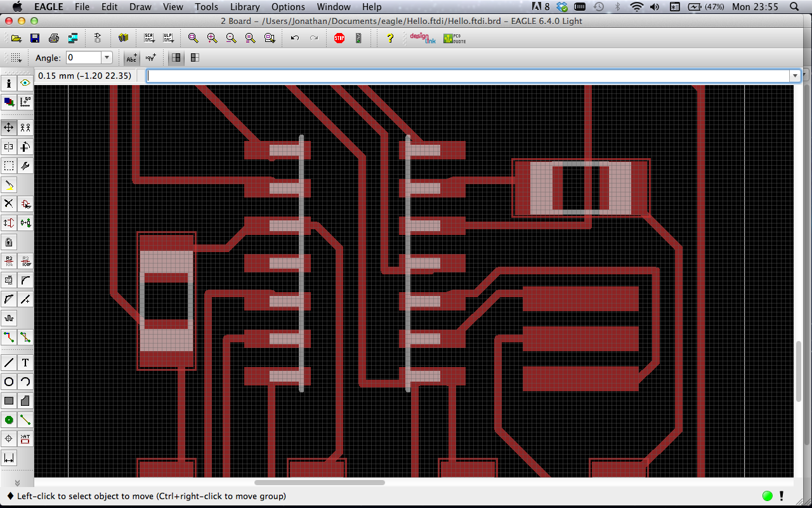Viewport: 812px width, 508px height.
Task: Select the Lock tool
Action: [9, 242]
